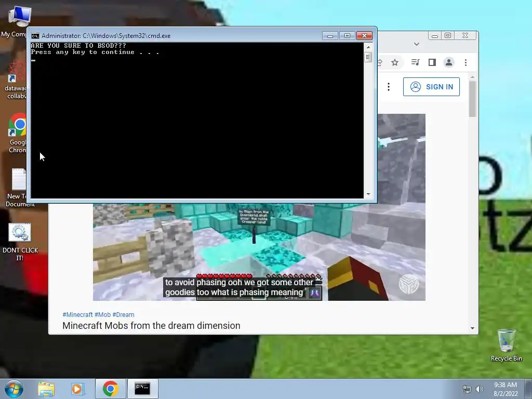The height and width of the screenshot is (399, 532).
Task: Select the cmd.exe taskbar button
Action: point(142,389)
